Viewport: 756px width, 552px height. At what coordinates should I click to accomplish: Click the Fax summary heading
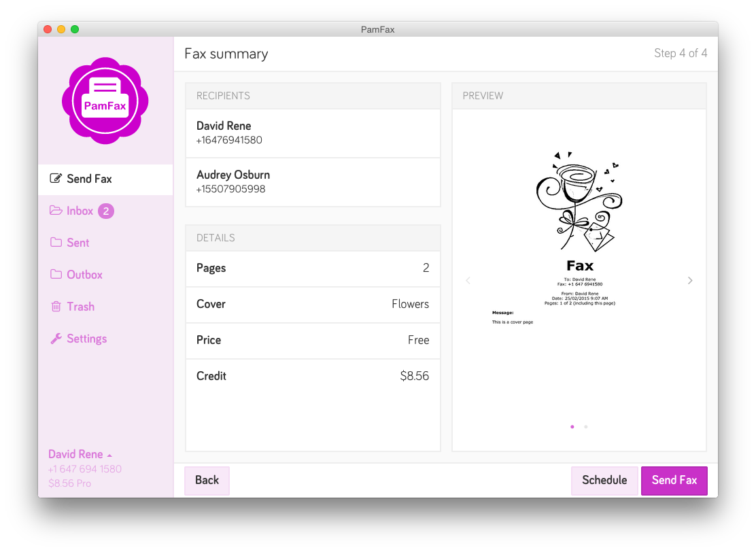tap(226, 54)
